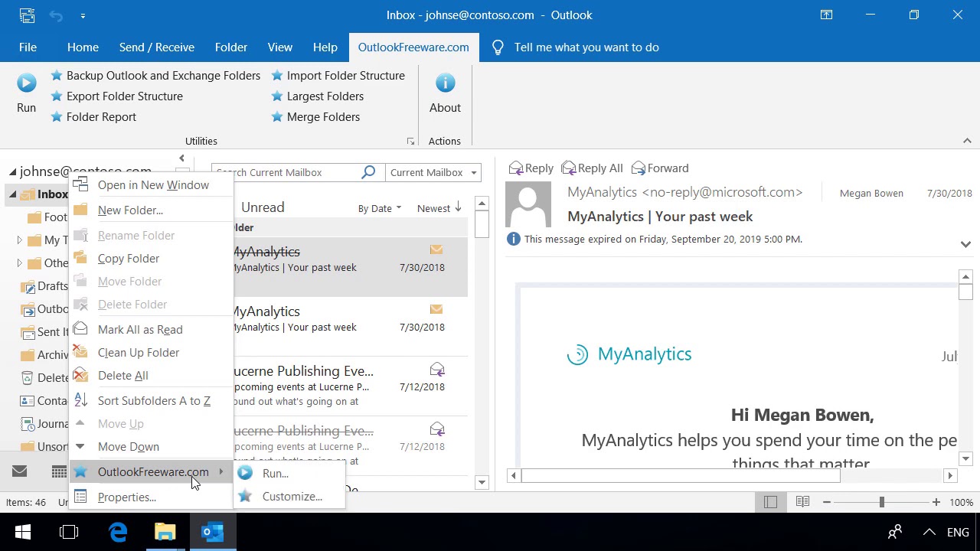980x551 pixels.
Task: Collapse the johnse@contoso.com account tree
Action: [x=12, y=172]
